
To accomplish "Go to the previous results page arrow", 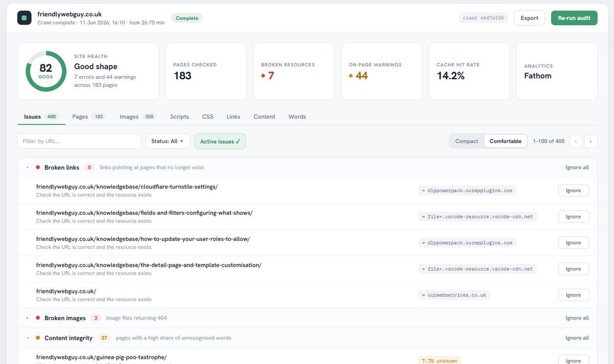I will 576,141.
